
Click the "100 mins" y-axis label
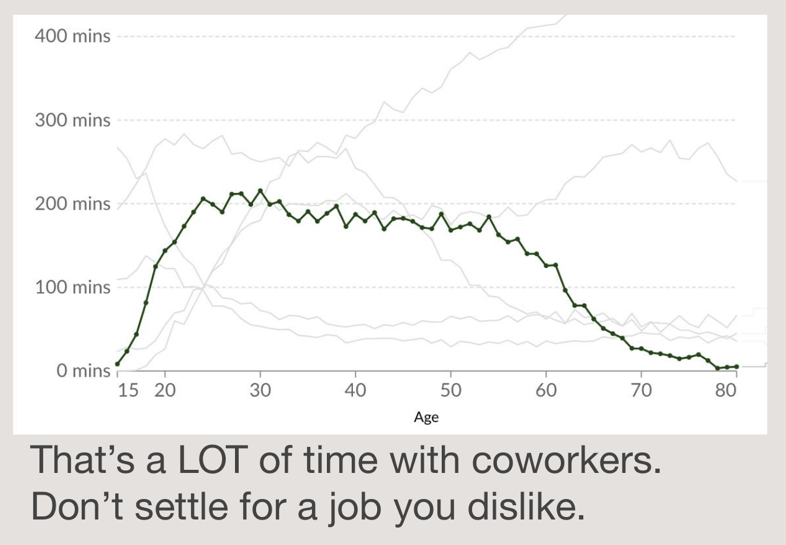[72, 288]
